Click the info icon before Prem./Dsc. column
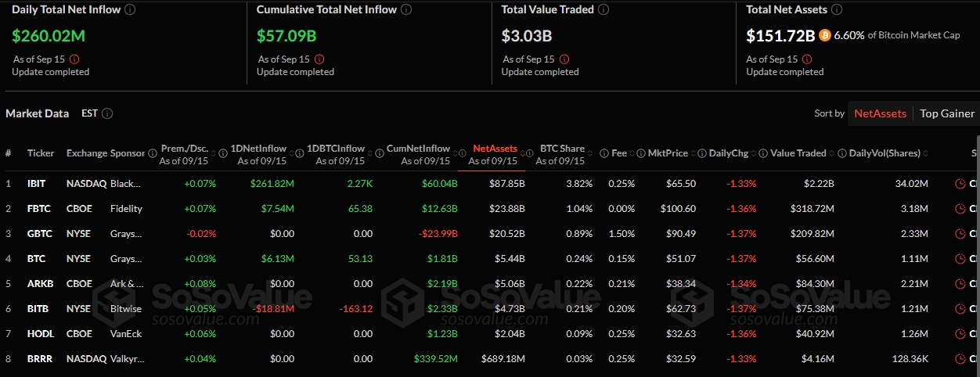The width and height of the screenshot is (980, 377). coord(152,153)
